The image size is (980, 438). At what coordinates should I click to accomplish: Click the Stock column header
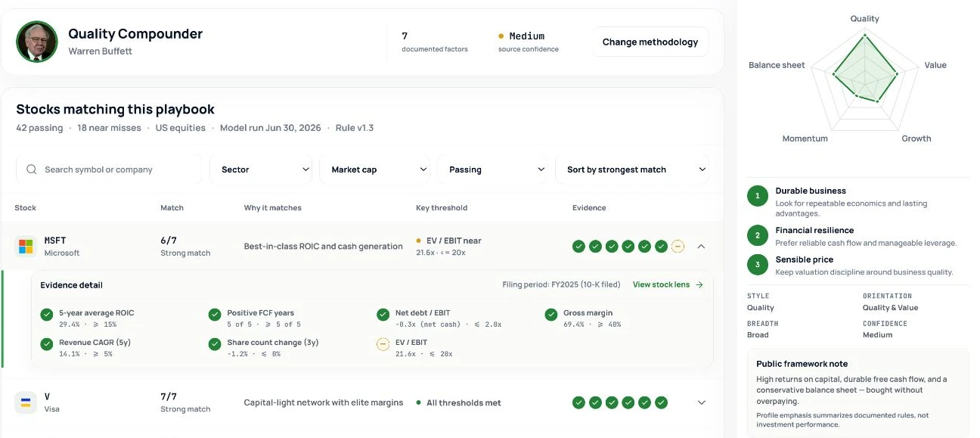25,207
